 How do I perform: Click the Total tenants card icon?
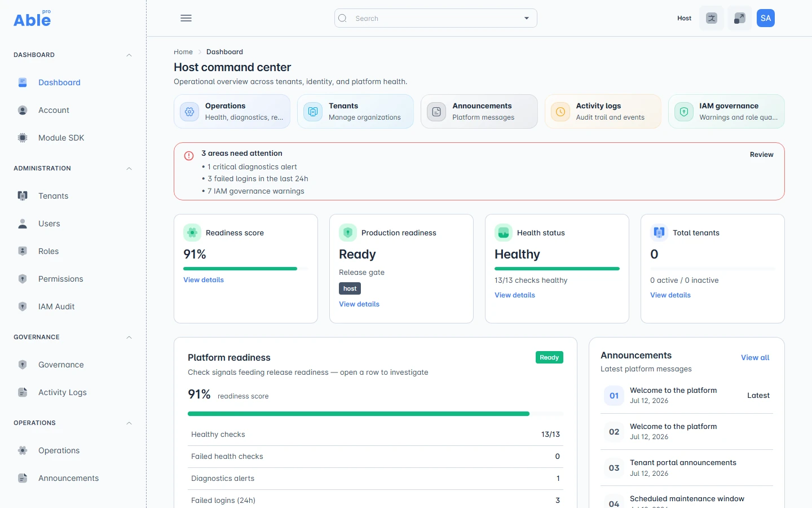pyautogui.click(x=659, y=233)
